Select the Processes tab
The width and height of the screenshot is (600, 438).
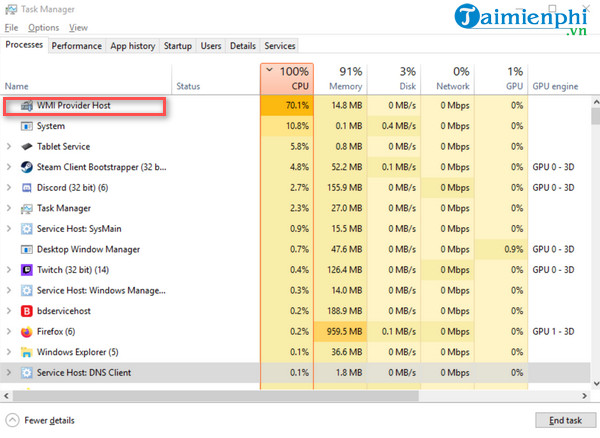click(x=24, y=45)
